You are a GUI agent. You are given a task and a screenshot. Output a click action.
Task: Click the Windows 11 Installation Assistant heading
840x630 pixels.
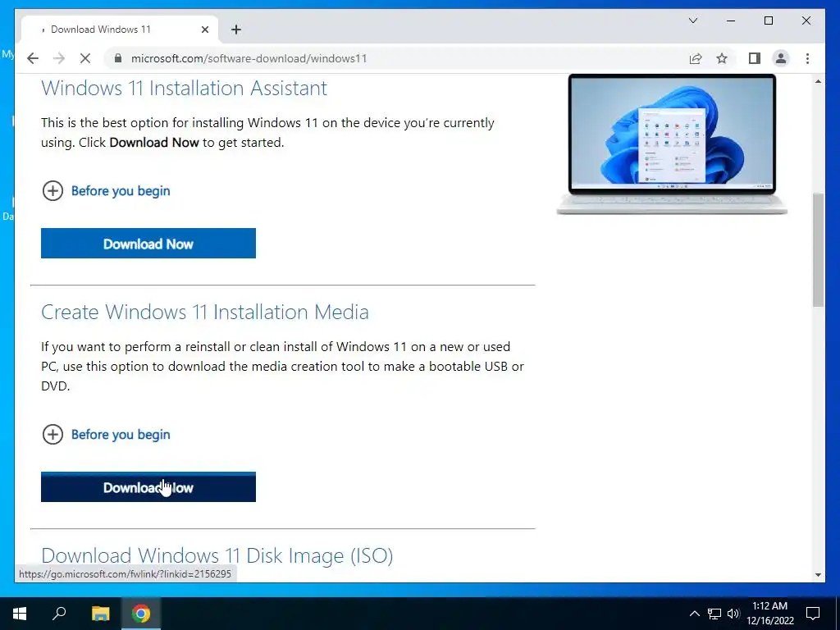point(184,88)
